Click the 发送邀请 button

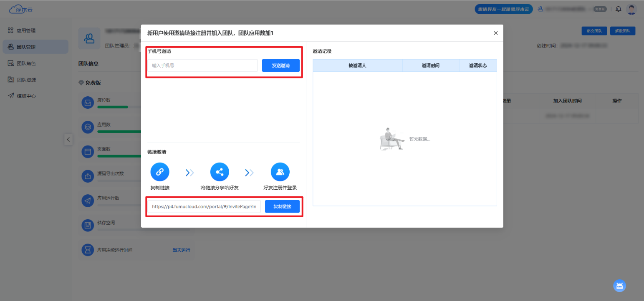[x=280, y=65]
